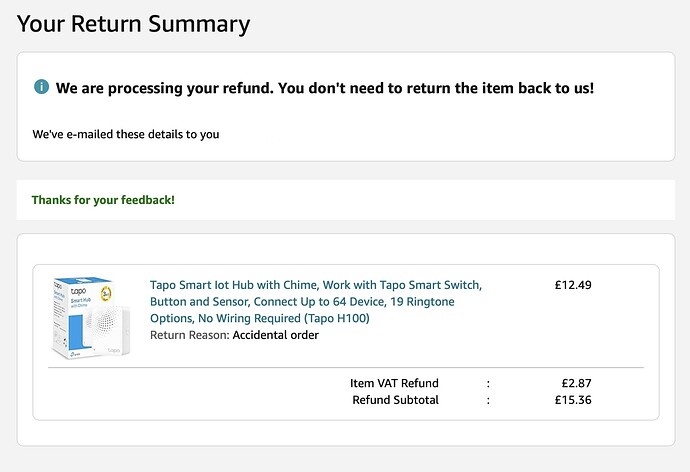Click the yellow badge on the product box
Screen dimensions: 690x472
click(x=106, y=293)
